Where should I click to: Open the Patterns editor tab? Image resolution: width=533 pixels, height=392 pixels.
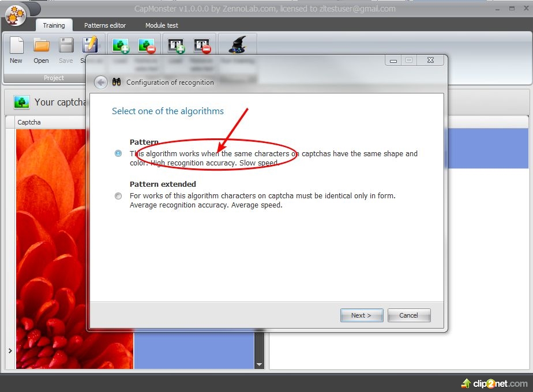105,25
